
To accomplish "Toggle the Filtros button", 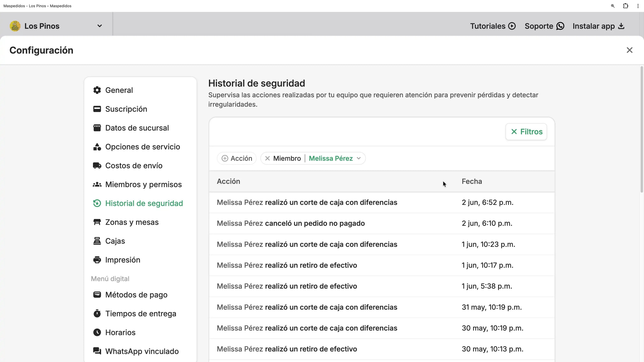I will [x=526, y=132].
